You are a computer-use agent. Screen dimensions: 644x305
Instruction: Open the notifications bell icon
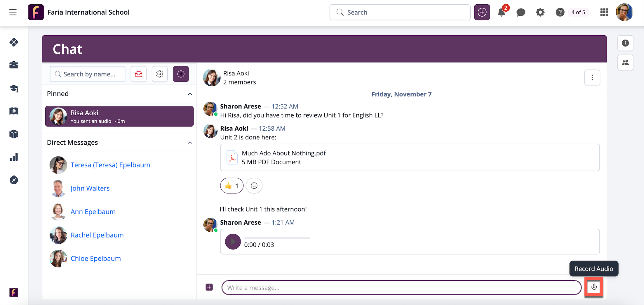[x=502, y=12]
